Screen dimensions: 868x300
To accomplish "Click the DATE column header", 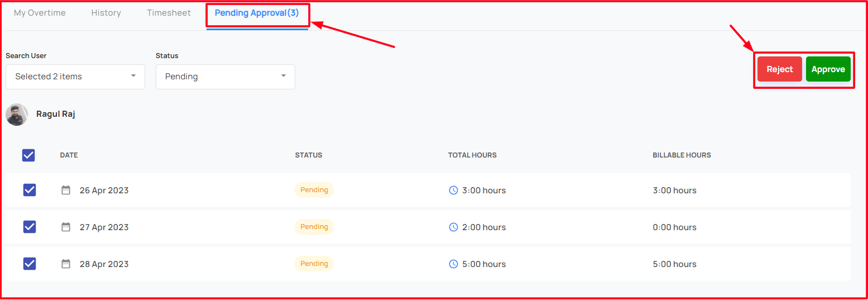I will click(69, 155).
